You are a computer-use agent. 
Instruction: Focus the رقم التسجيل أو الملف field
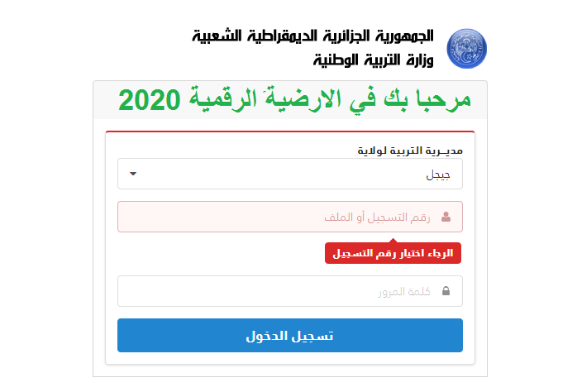(x=290, y=217)
